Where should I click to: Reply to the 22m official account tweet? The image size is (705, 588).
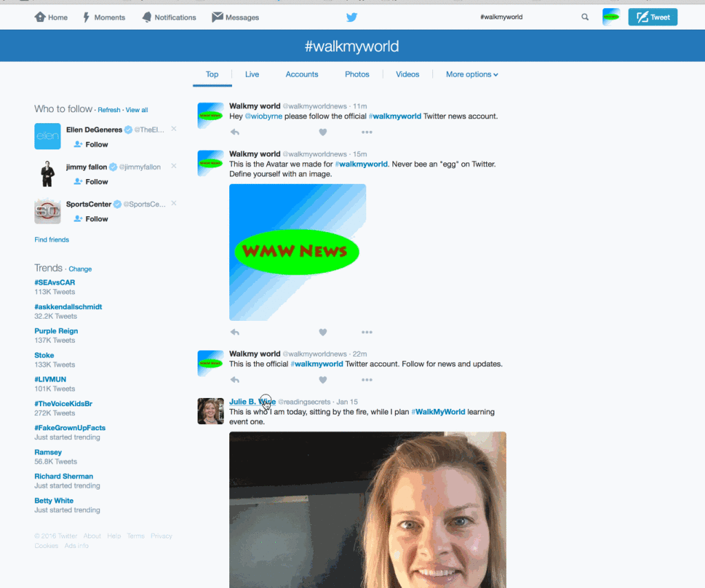point(235,380)
